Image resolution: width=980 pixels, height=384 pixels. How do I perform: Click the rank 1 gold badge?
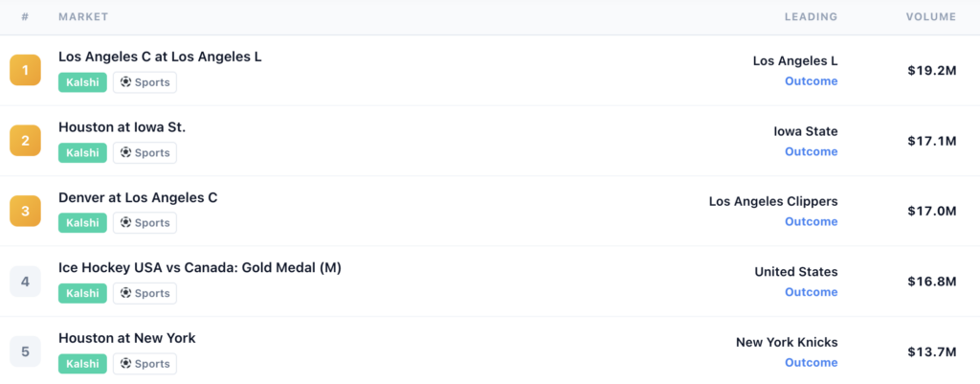(x=25, y=71)
